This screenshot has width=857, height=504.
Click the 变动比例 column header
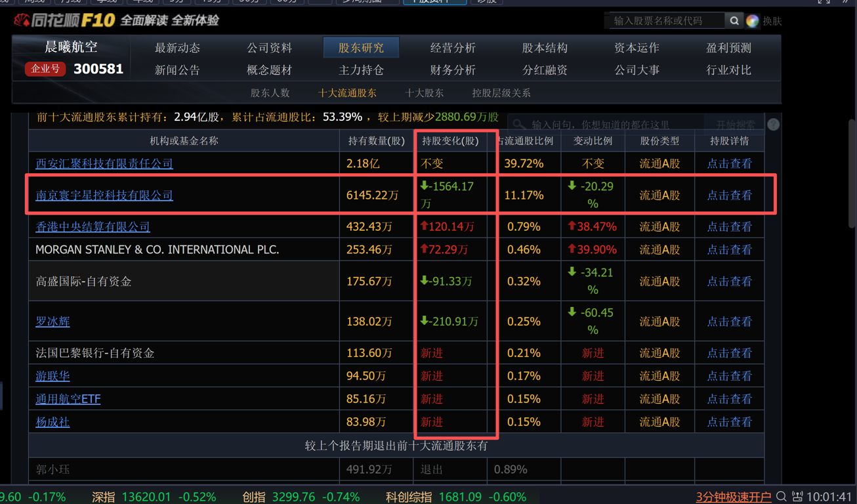[593, 140]
